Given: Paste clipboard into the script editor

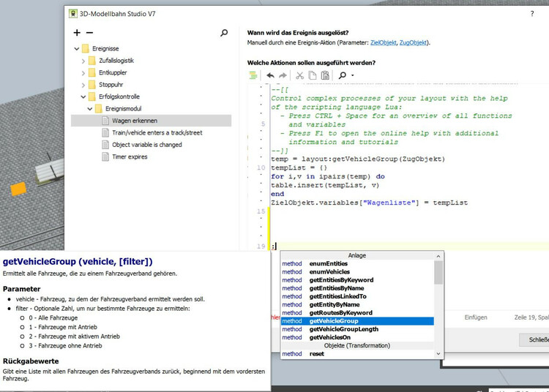Looking at the screenshot, I should click(x=325, y=75).
